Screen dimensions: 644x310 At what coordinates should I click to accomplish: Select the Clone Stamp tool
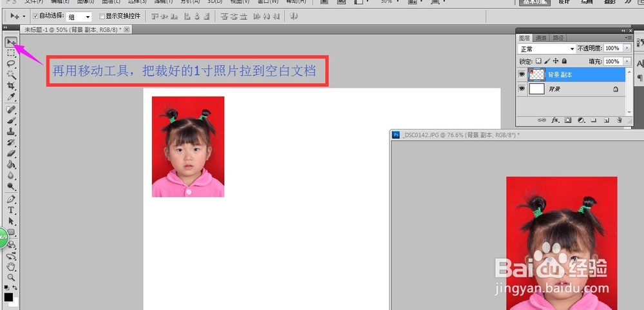[11, 131]
